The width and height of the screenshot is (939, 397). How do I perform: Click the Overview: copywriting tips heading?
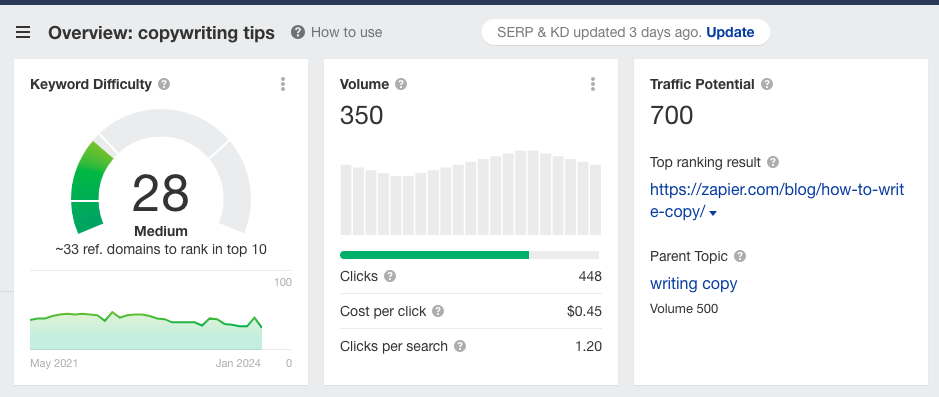click(x=162, y=33)
